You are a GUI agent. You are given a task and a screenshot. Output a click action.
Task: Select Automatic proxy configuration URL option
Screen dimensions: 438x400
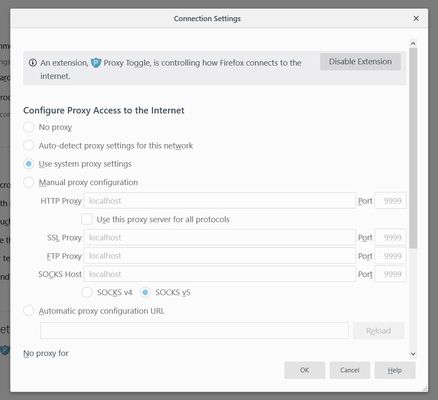[29, 311]
